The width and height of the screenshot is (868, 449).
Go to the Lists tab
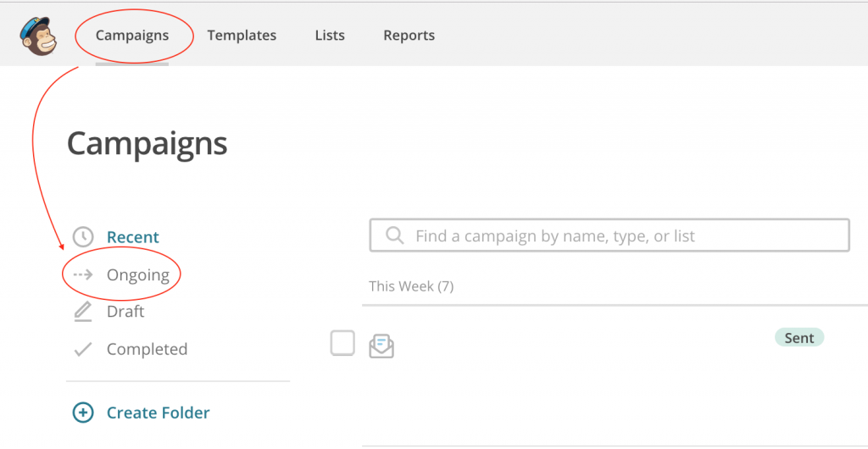(330, 36)
